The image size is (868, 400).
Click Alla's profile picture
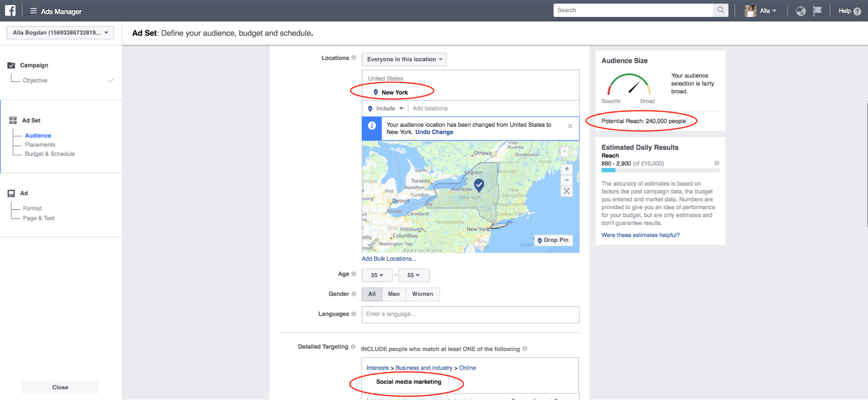pyautogui.click(x=750, y=11)
